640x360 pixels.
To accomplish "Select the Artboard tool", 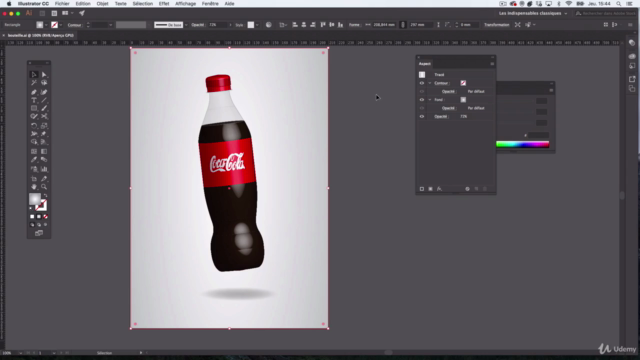I will coord(34,179).
